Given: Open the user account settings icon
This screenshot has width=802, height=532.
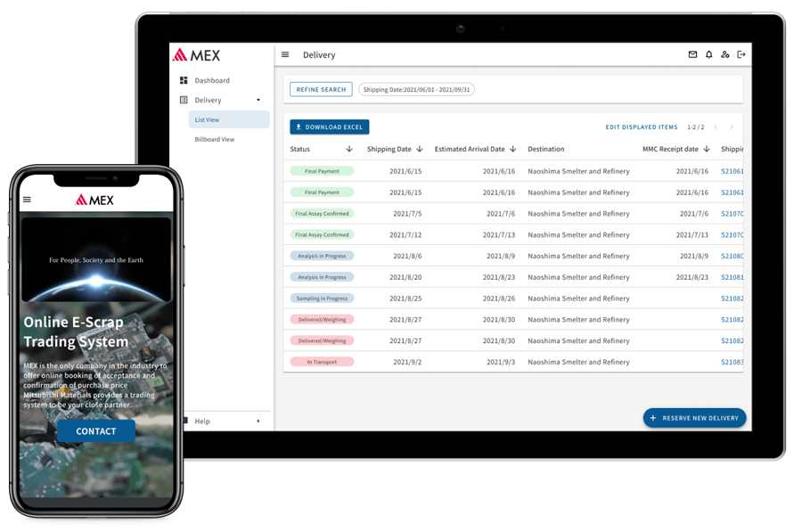Looking at the screenshot, I should (725, 54).
